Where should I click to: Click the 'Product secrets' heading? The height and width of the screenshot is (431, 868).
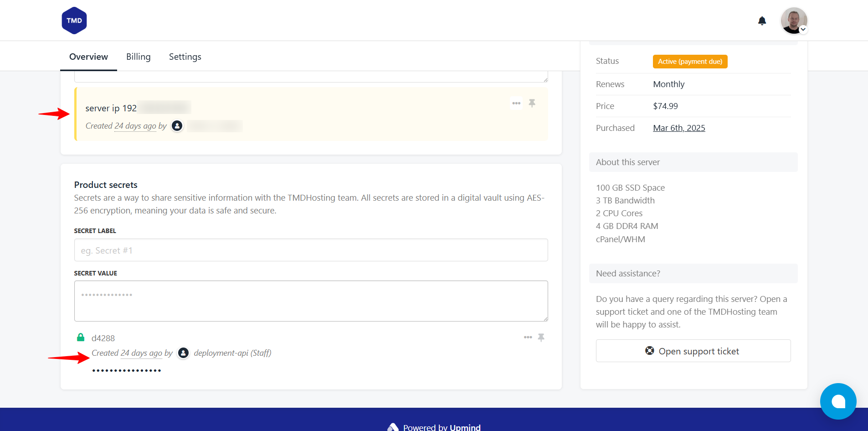click(x=106, y=185)
